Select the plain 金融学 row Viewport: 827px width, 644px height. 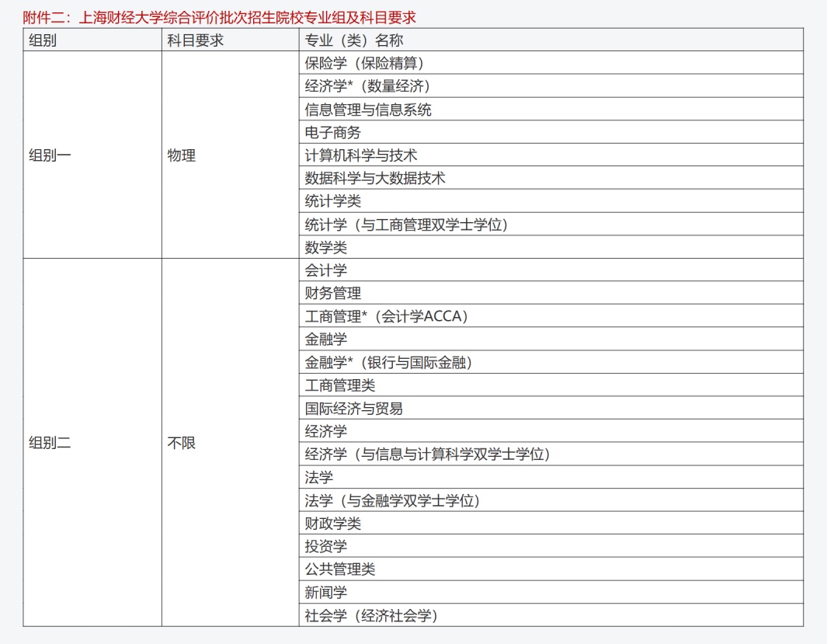point(551,339)
